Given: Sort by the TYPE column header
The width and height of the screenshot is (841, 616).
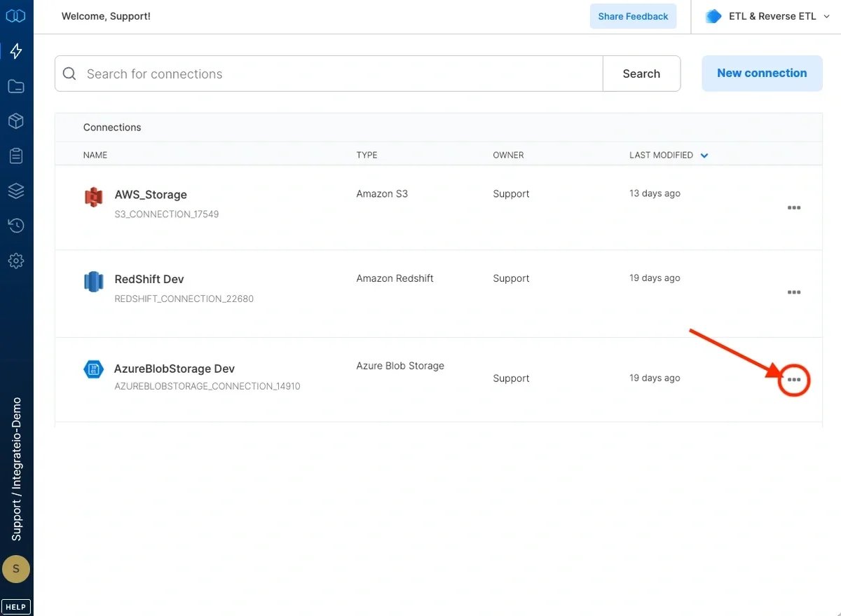Looking at the screenshot, I should tap(367, 155).
